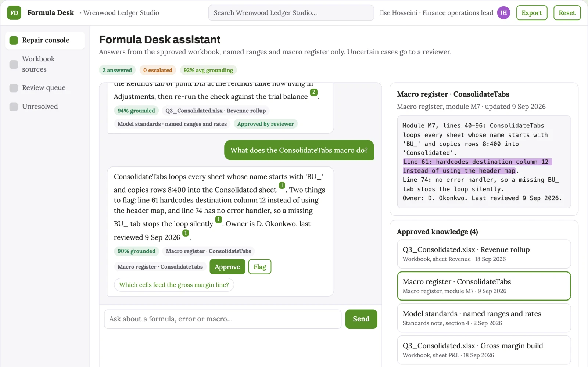Go to Workbook sources in sidebar
This screenshot has height=367, width=588.
click(x=45, y=64)
